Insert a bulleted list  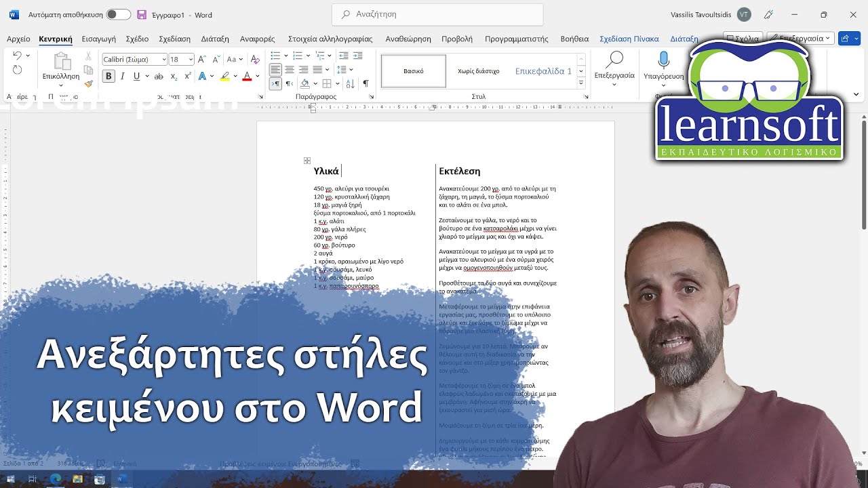point(275,56)
